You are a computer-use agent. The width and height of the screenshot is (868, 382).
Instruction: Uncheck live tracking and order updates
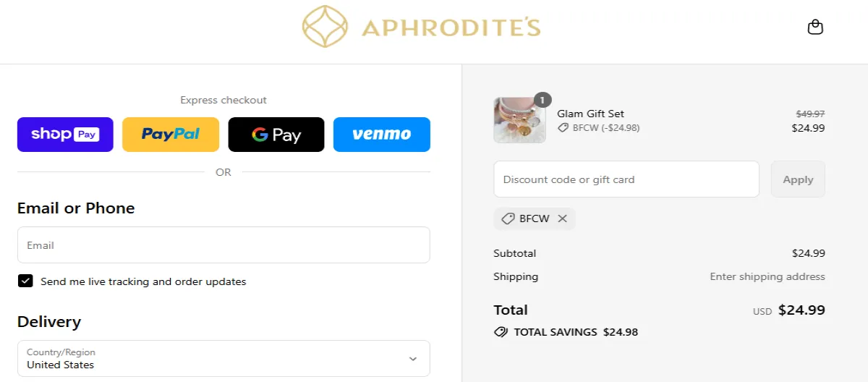click(25, 281)
